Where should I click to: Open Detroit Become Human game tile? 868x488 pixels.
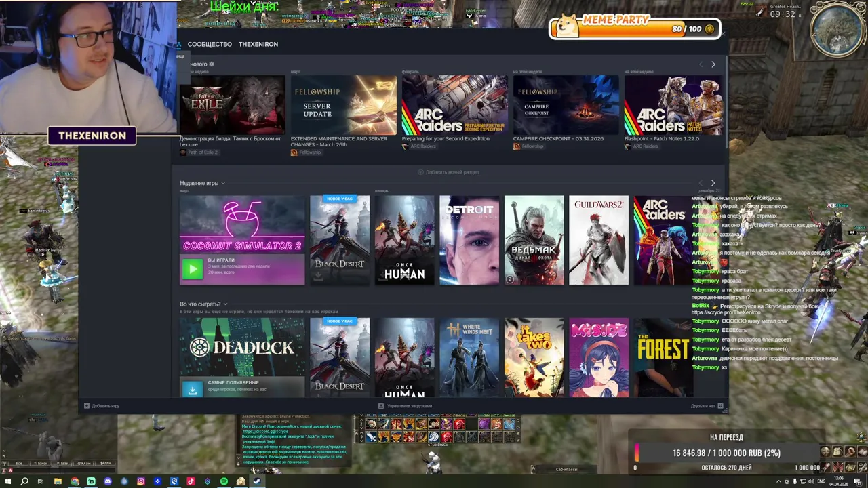(x=469, y=240)
